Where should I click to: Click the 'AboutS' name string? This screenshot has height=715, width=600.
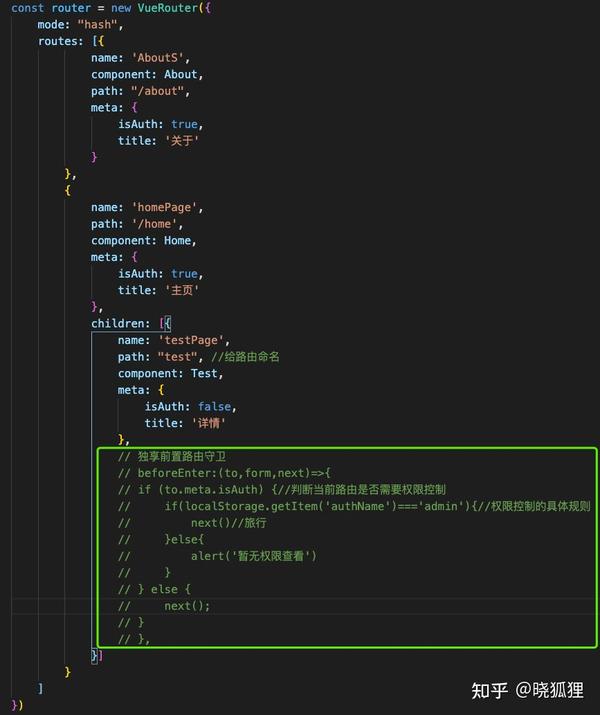[x=157, y=58]
